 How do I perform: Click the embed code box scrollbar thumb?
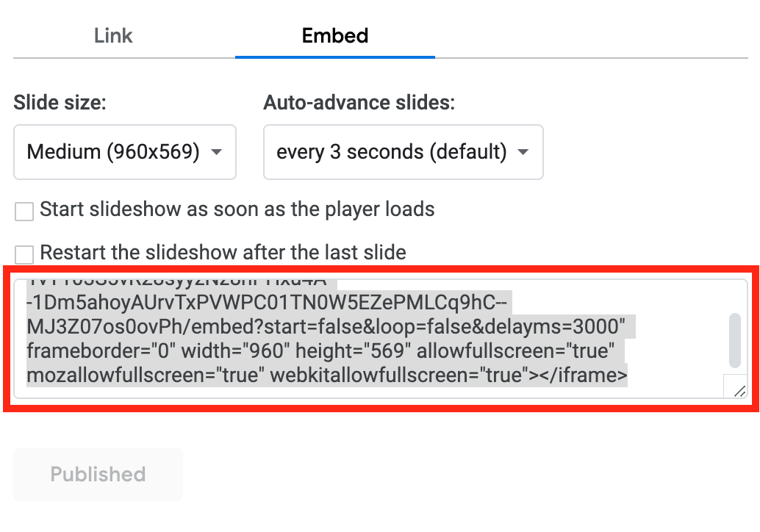[734, 340]
